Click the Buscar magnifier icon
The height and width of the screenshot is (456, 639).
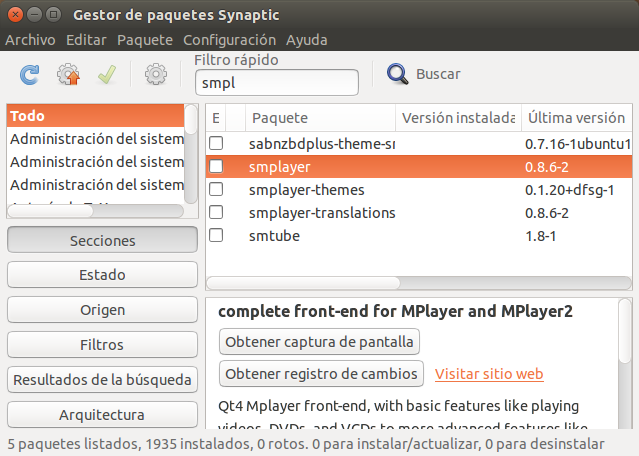[397, 74]
